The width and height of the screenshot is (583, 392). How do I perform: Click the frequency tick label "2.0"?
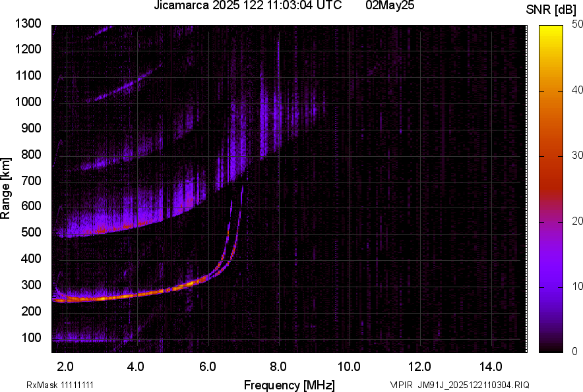(65, 367)
